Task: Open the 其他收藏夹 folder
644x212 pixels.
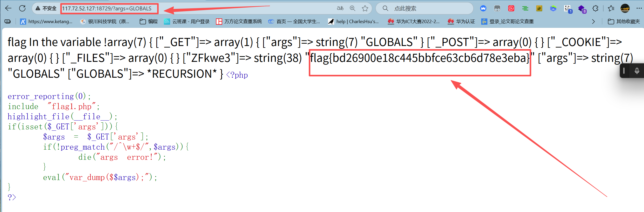Action: [624, 21]
